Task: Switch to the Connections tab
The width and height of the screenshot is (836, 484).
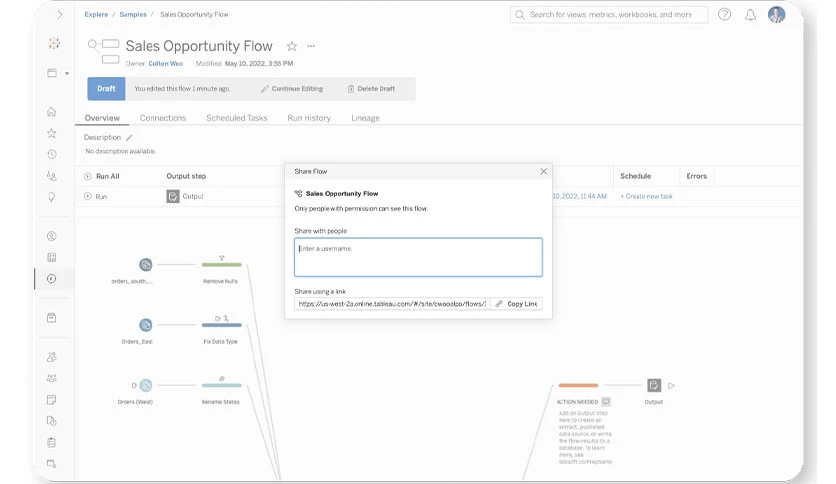Action: [163, 118]
